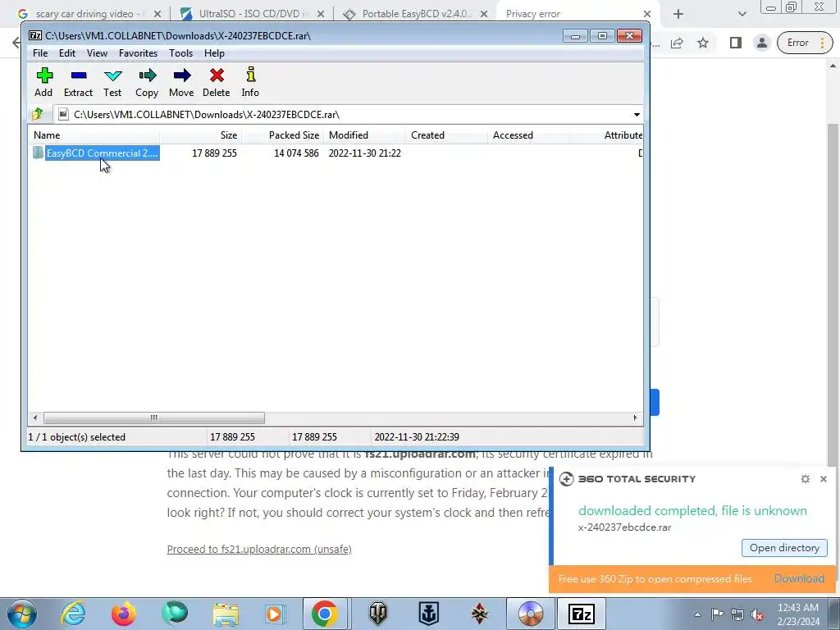Switch to UltraISO browser tab
This screenshot has width=840, height=630.
tap(252, 14)
